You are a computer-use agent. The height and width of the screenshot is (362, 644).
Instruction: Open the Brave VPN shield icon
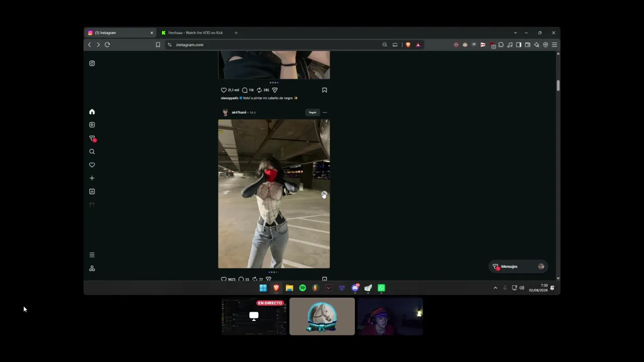pos(545,45)
